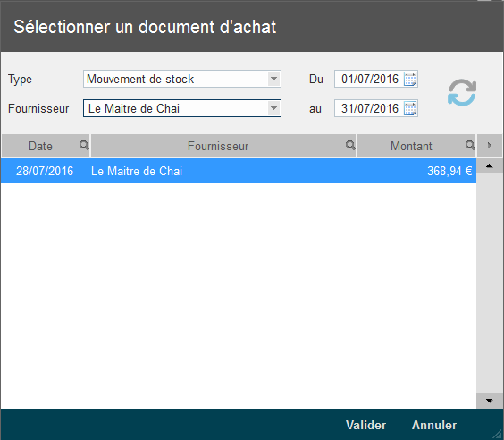Sort by the Montant column header
This screenshot has height=440, width=504.
pyautogui.click(x=411, y=146)
